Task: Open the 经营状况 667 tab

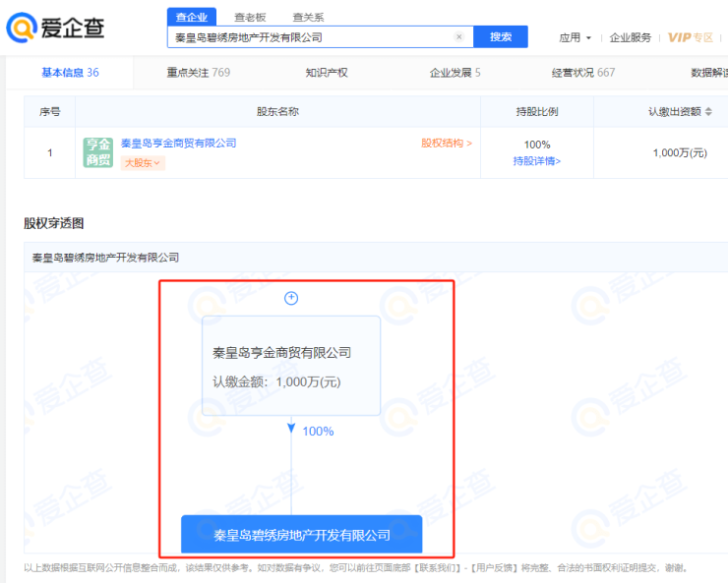Action: point(583,73)
